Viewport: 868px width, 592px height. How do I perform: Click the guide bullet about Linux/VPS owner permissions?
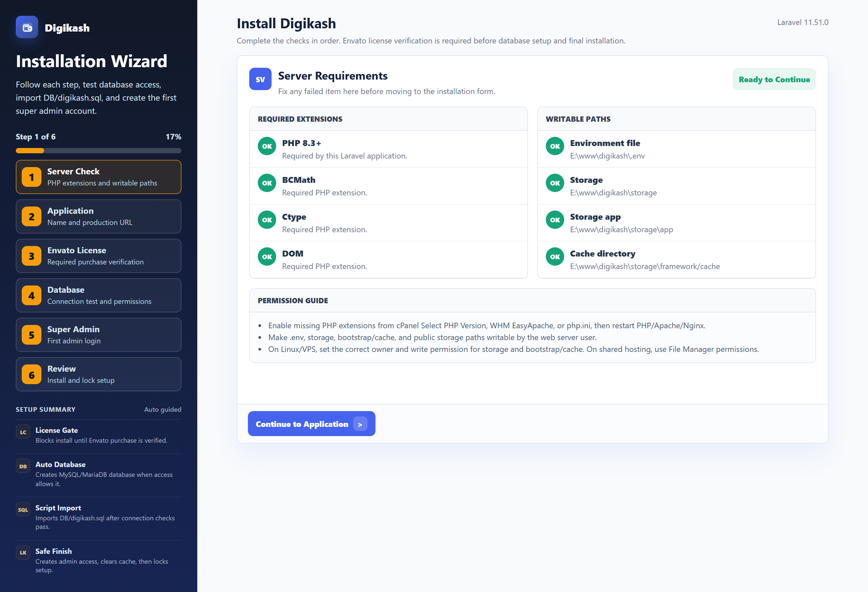click(x=513, y=349)
